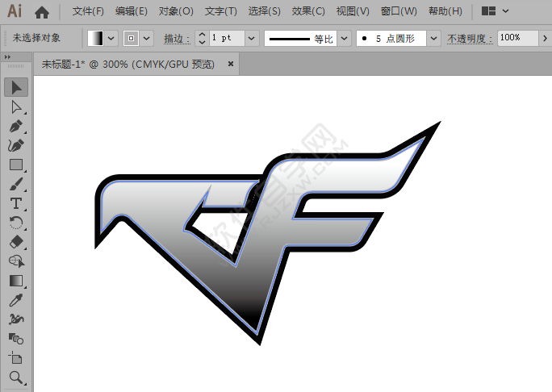The image size is (552, 392).
Task: Open the fill color dropdown arrow
Action: 111,39
